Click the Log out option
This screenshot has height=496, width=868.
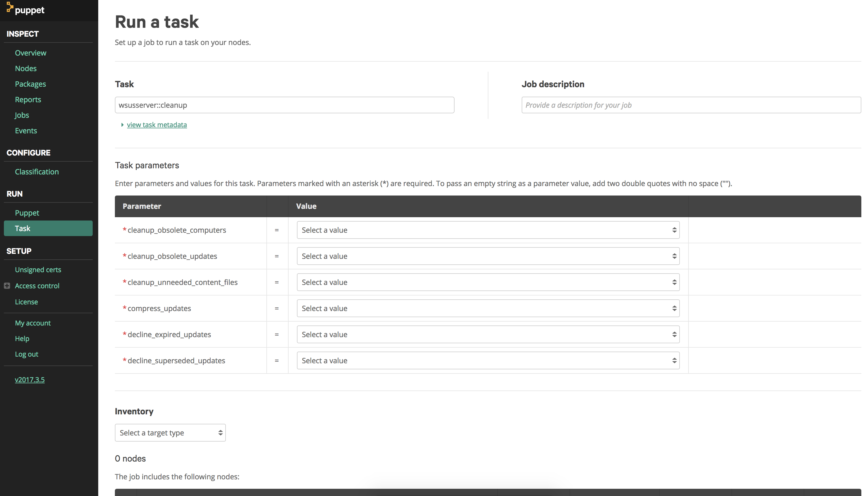click(x=26, y=354)
